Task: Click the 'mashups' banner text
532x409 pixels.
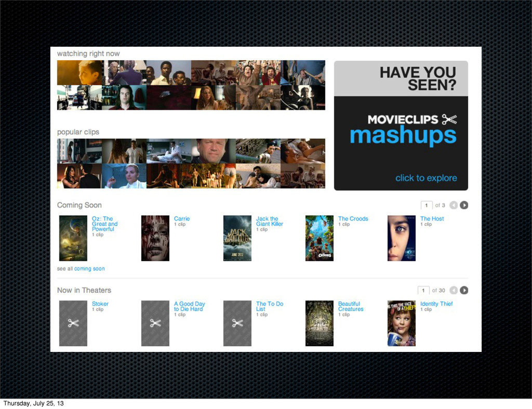Action: click(x=403, y=136)
